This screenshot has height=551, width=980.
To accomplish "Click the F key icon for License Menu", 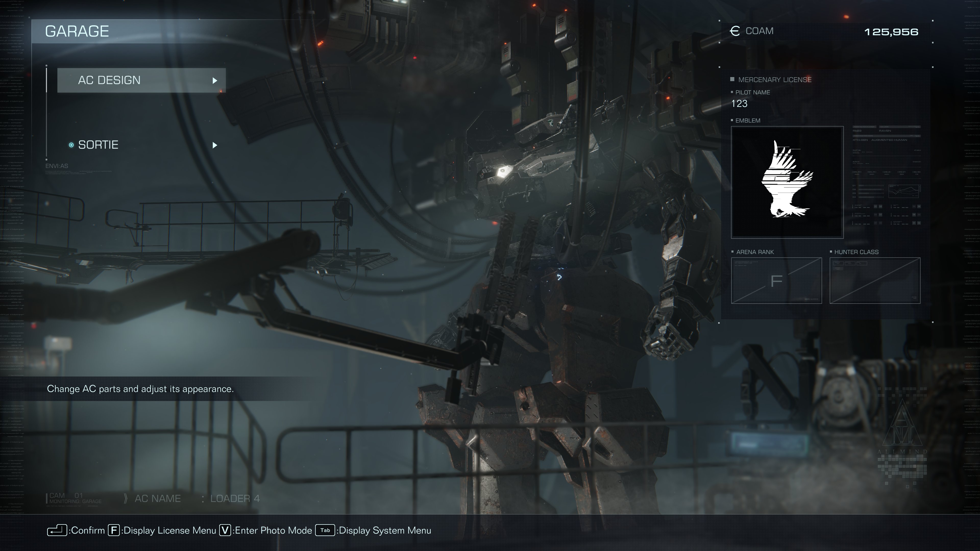I will 114,530.
